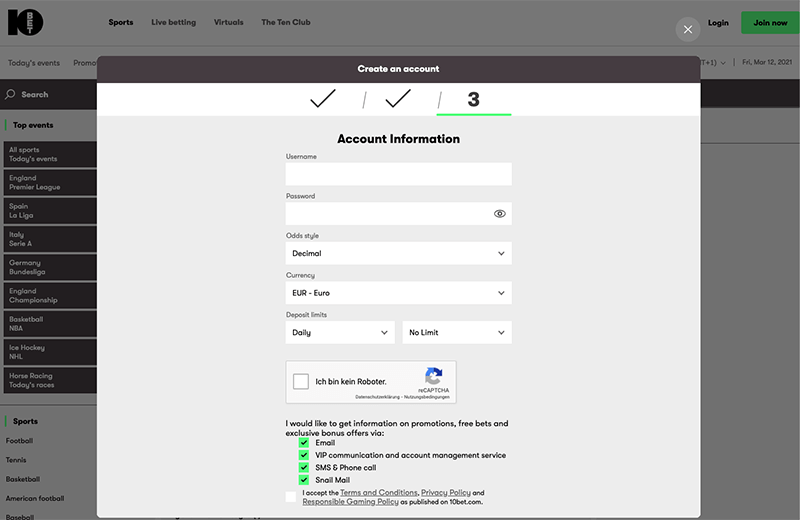
Task: Expand the Daily deposit period dropdown
Action: click(x=340, y=333)
